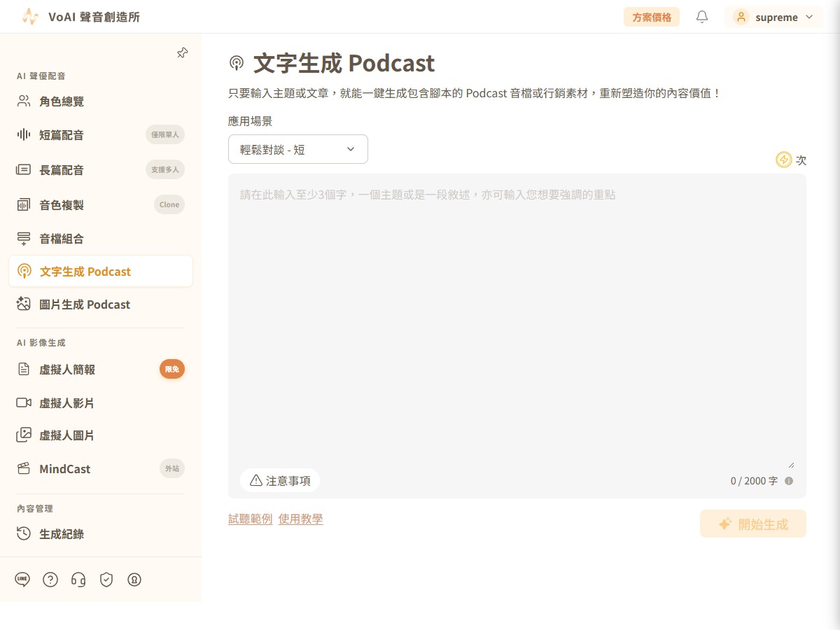Click the supreme user avatar icon
The width and height of the screenshot is (840, 630).
tap(741, 17)
